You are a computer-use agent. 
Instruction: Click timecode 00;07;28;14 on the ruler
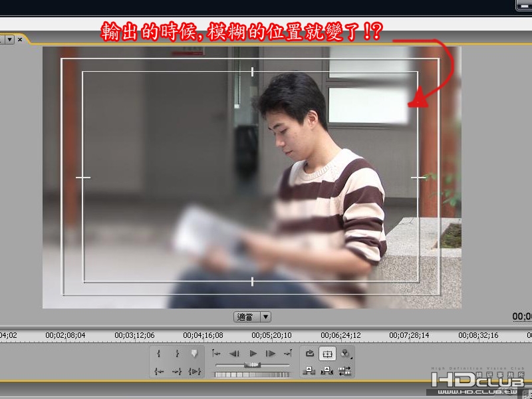[x=409, y=335]
